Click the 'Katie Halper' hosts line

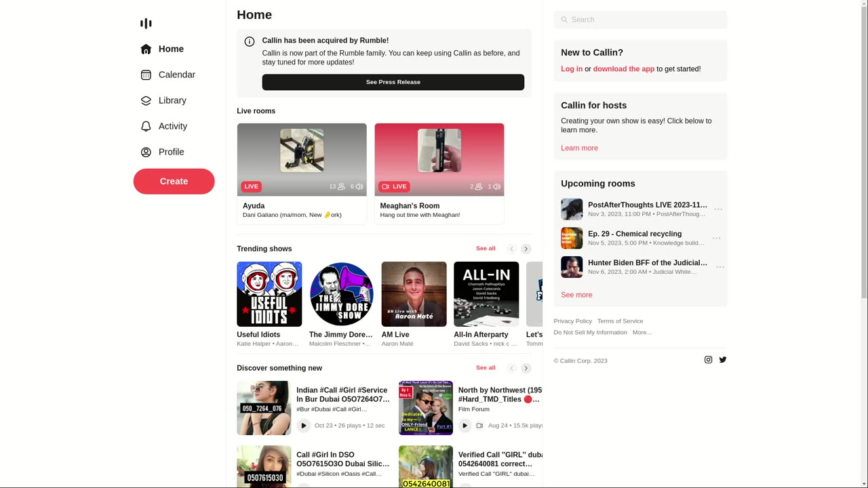point(268,344)
